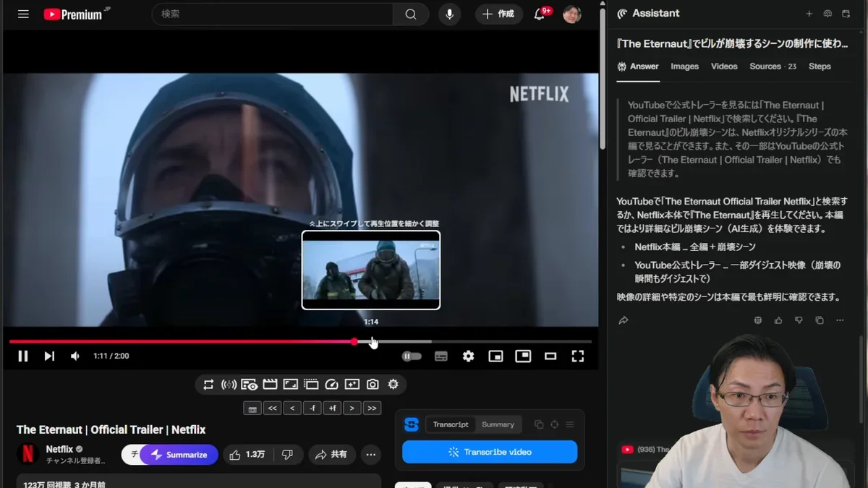Open the player settings gear
The image size is (868, 488).
pyautogui.click(x=469, y=356)
